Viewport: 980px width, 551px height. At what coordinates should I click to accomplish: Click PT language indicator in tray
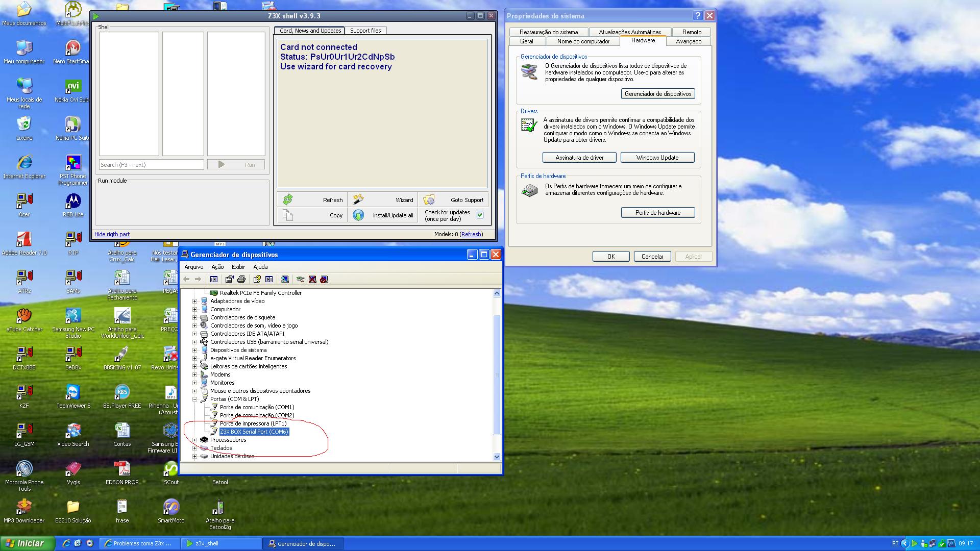click(895, 544)
